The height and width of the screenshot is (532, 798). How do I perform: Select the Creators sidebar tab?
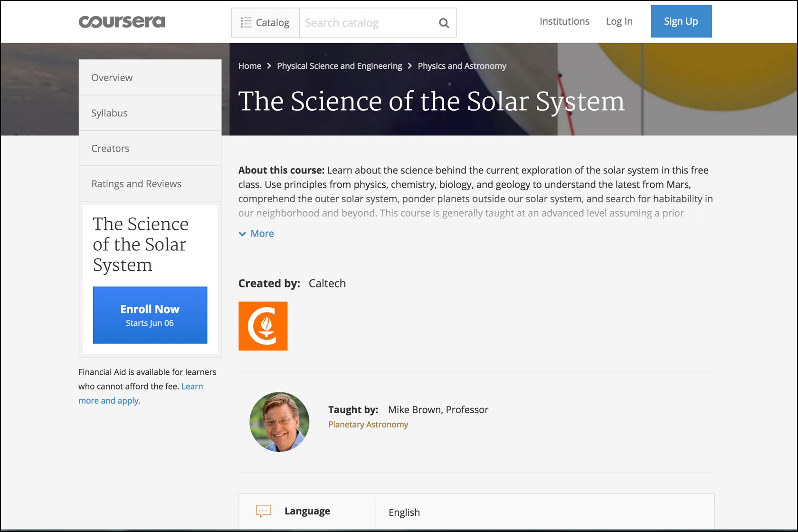coord(150,148)
